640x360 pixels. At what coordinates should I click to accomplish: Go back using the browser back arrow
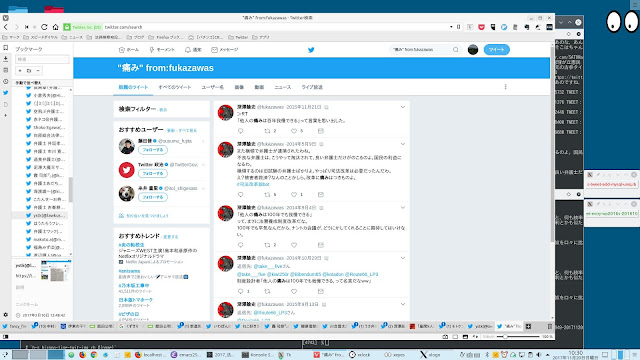(x=6, y=27)
